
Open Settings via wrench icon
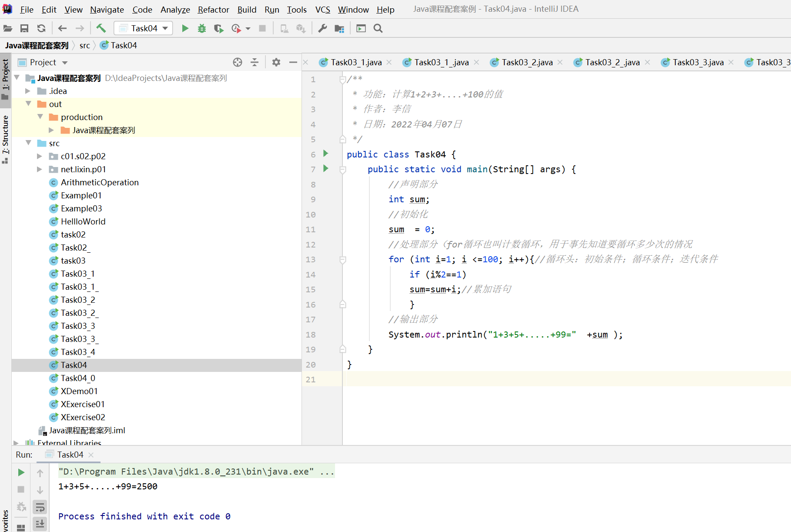pyautogui.click(x=322, y=28)
